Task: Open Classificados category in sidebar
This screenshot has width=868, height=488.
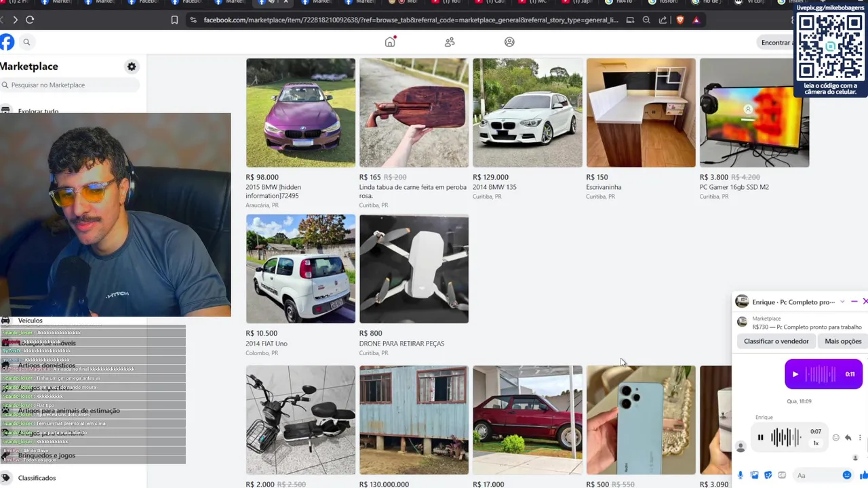Action: tap(37, 478)
